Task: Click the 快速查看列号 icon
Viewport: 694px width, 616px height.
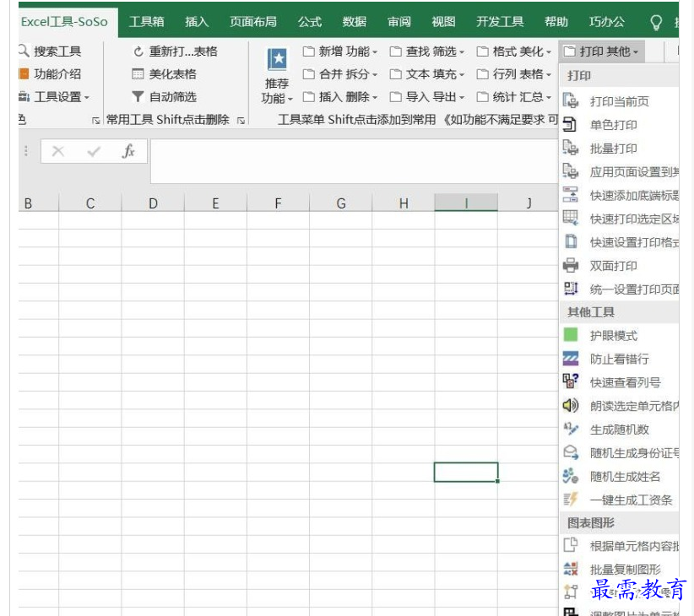Action: click(571, 382)
